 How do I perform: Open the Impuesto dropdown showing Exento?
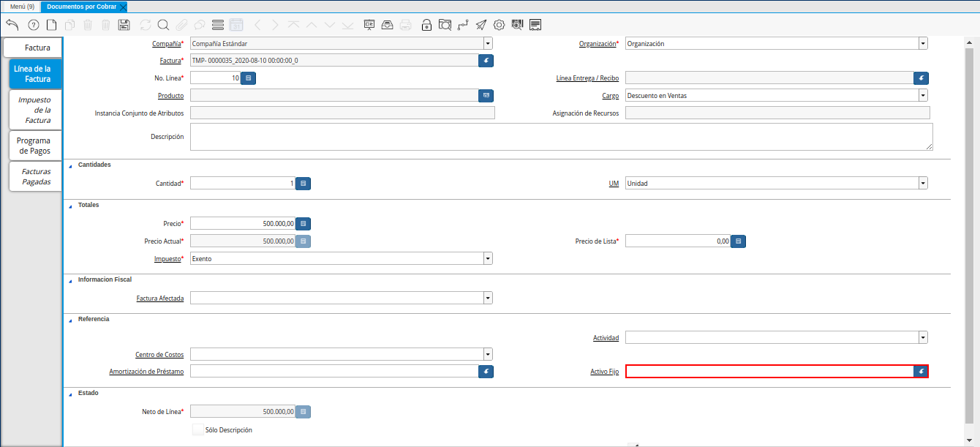coord(487,258)
